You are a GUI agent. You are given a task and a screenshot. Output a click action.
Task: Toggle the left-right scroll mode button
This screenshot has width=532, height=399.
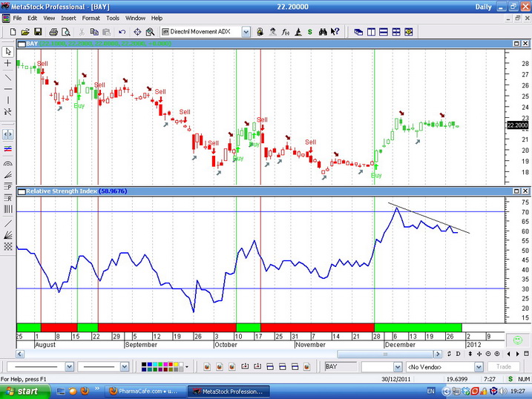[x=8, y=134]
